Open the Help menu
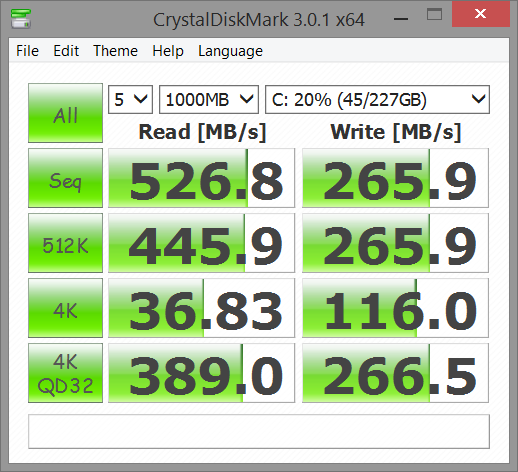Image resolution: width=518 pixels, height=472 pixels. [168, 51]
